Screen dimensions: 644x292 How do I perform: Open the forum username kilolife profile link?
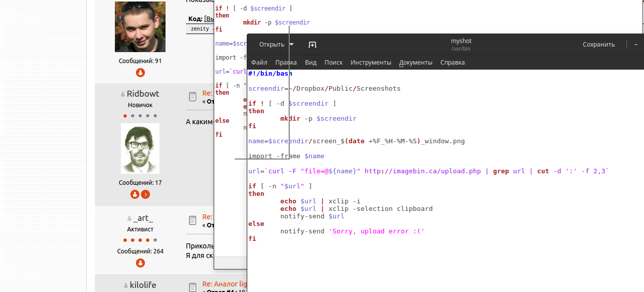pos(143,285)
